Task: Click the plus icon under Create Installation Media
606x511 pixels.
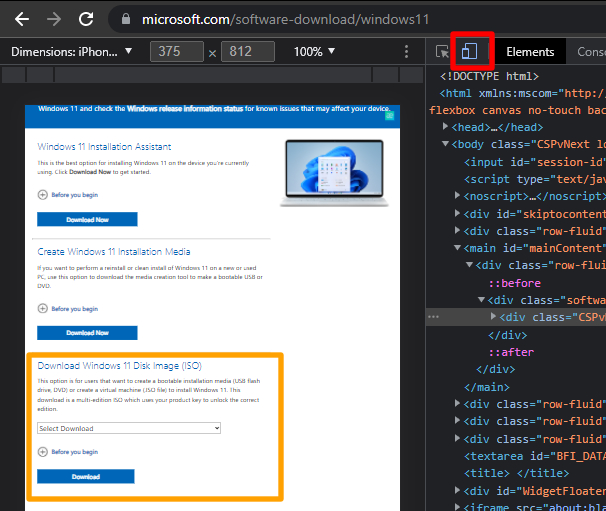Action: [x=43, y=306]
